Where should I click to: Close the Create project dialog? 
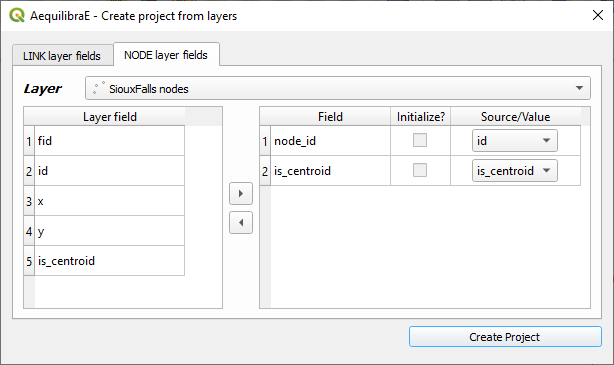click(x=598, y=15)
